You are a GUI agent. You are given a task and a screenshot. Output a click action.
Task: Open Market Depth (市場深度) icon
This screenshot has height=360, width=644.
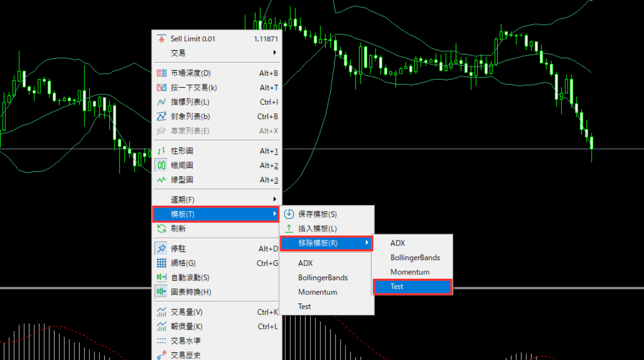pyautogui.click(x=161, y=73)
